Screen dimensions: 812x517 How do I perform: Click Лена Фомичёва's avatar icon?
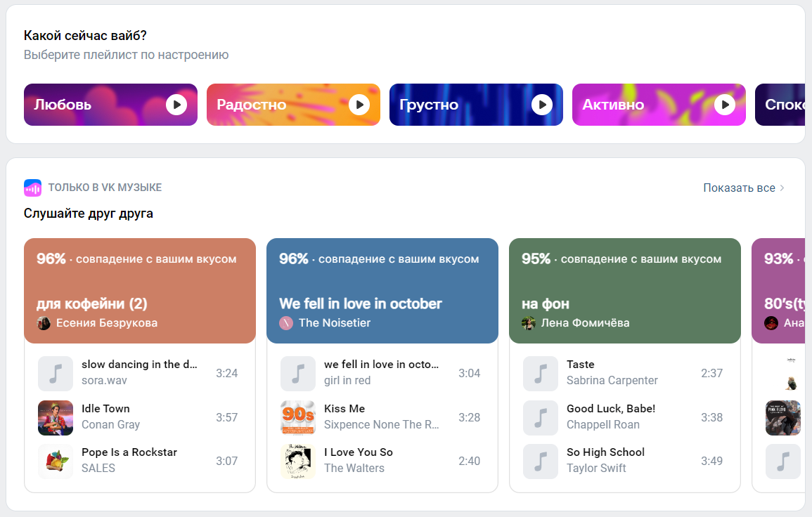coord(529,323)
